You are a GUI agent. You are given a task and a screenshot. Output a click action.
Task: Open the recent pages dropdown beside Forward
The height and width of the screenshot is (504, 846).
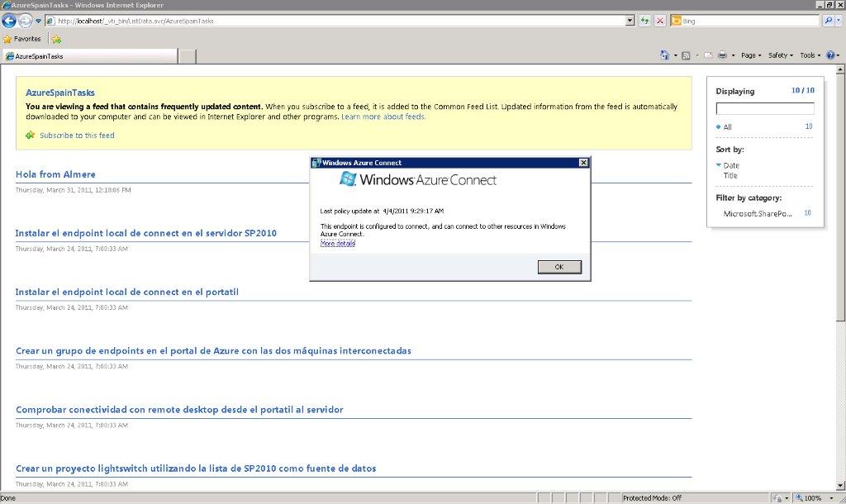(38, 21)
